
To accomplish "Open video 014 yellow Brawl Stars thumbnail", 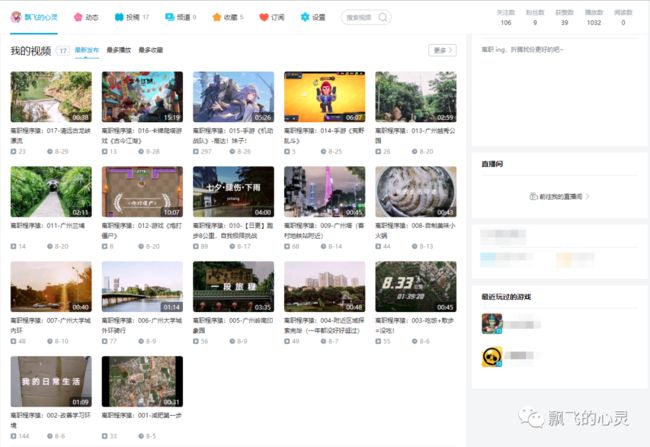I will [325, 97].
